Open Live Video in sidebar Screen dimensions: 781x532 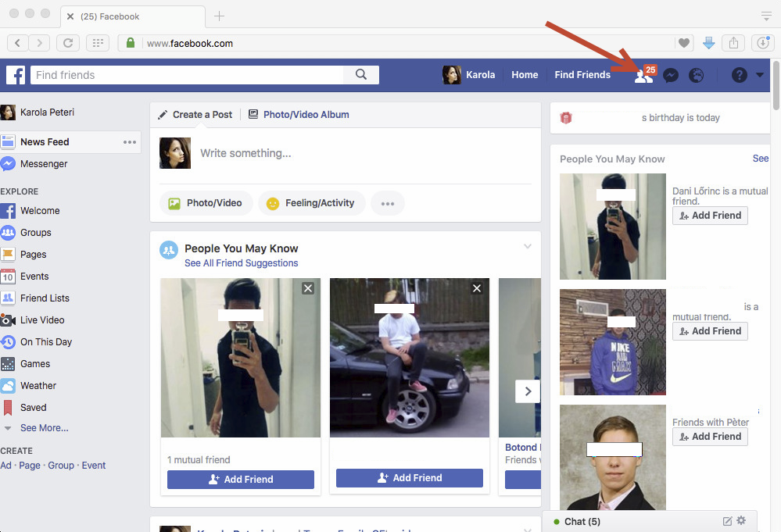point(32,320)
